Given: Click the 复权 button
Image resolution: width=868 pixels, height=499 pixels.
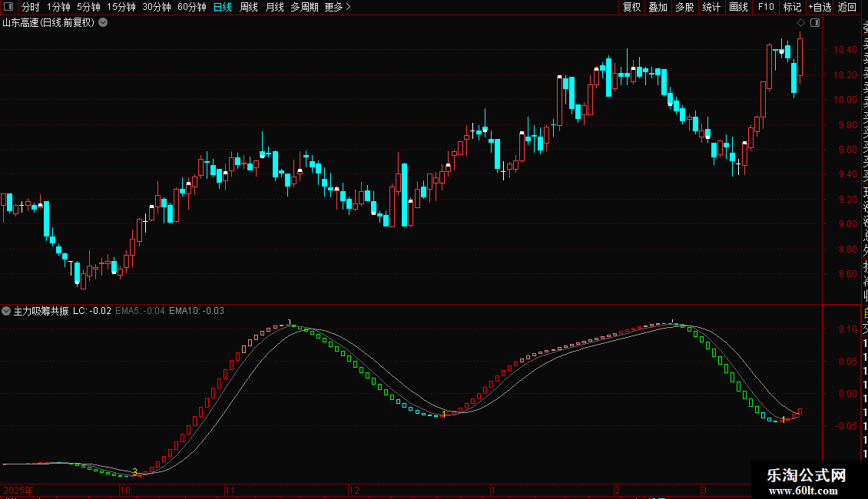Looking at the screenshot, I should (631, 7).
